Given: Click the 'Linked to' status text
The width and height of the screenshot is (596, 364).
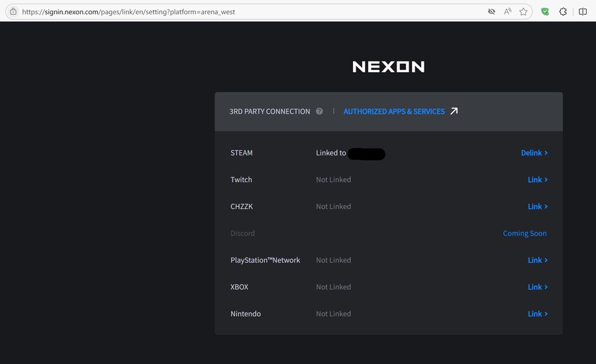Looking at the screenshot, I should coord(331,153).
